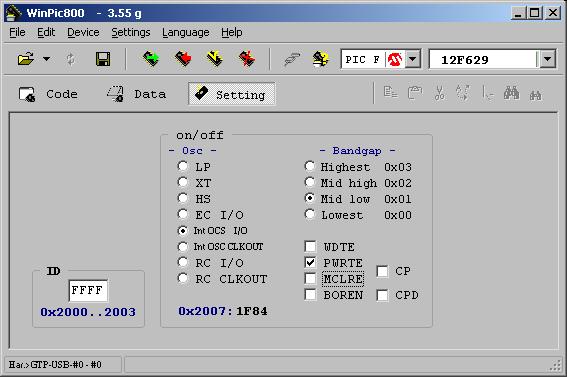
Task: Select Mid high 0x02 bandgap option
Action: pyautogui.click(x=310, y=182)
